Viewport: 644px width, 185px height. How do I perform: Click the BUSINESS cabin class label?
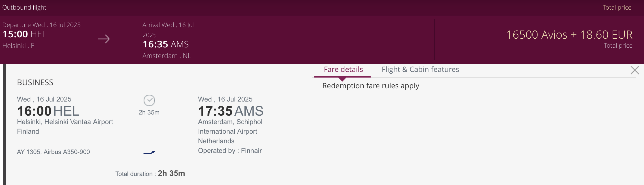tap(35, 82)
